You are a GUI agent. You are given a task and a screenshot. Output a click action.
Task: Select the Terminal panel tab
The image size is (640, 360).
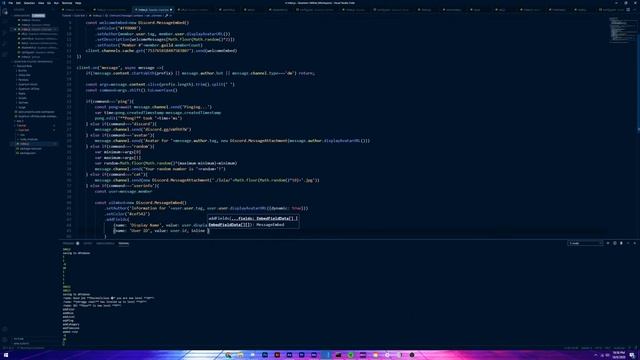tap(124, 243)
